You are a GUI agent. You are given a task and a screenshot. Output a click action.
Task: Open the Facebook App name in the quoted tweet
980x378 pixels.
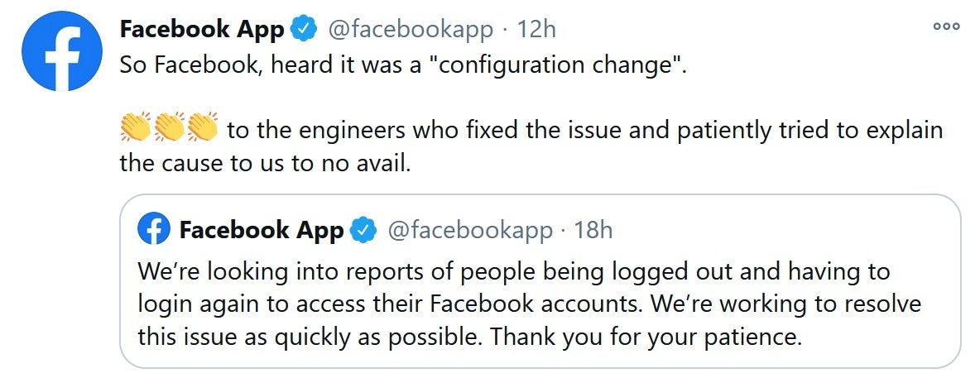coord(261,229)
